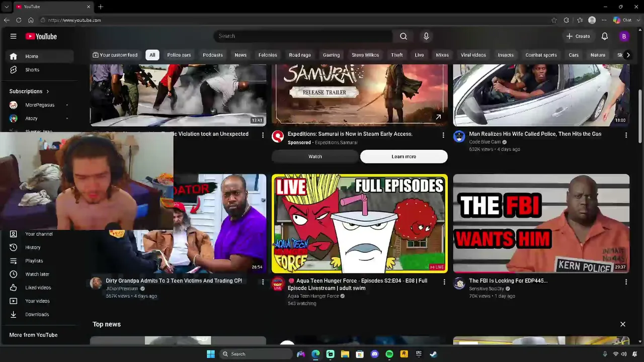Open The FBI Wants Him thumbnail
This screenshot has width=644, height=362.
click(x=541, y=224)
